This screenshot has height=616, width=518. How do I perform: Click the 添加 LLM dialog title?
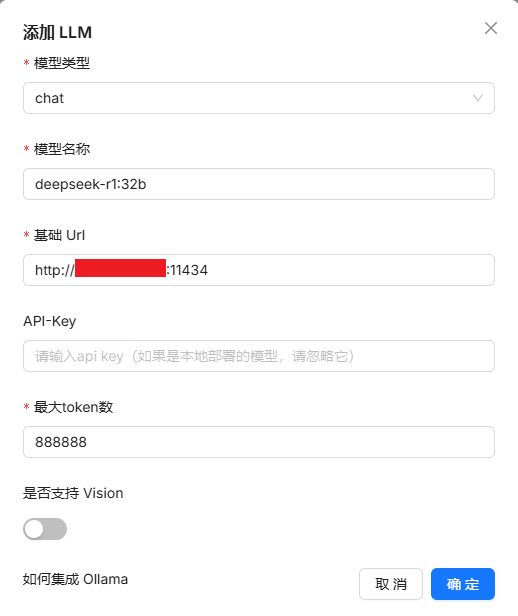57,32
